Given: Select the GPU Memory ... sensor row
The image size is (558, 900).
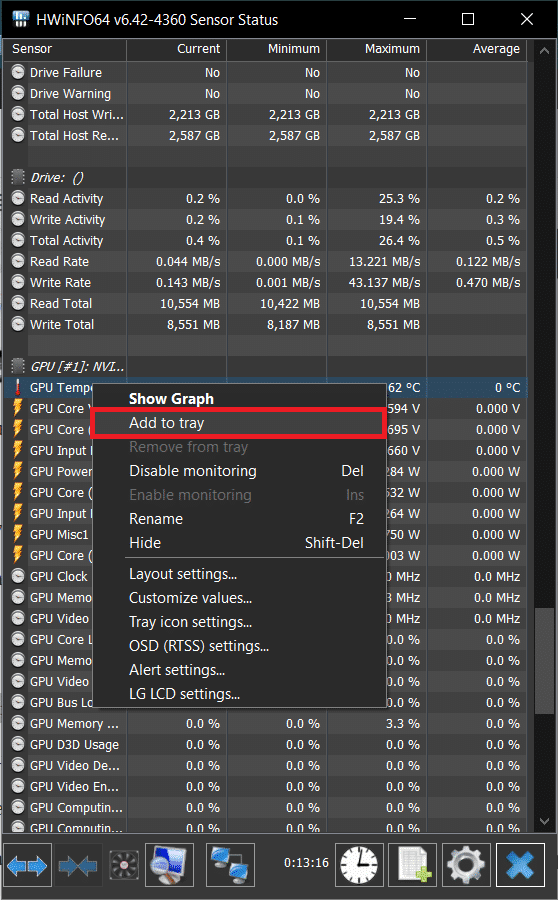Looking at the screenshot, I should pos(266,724).
